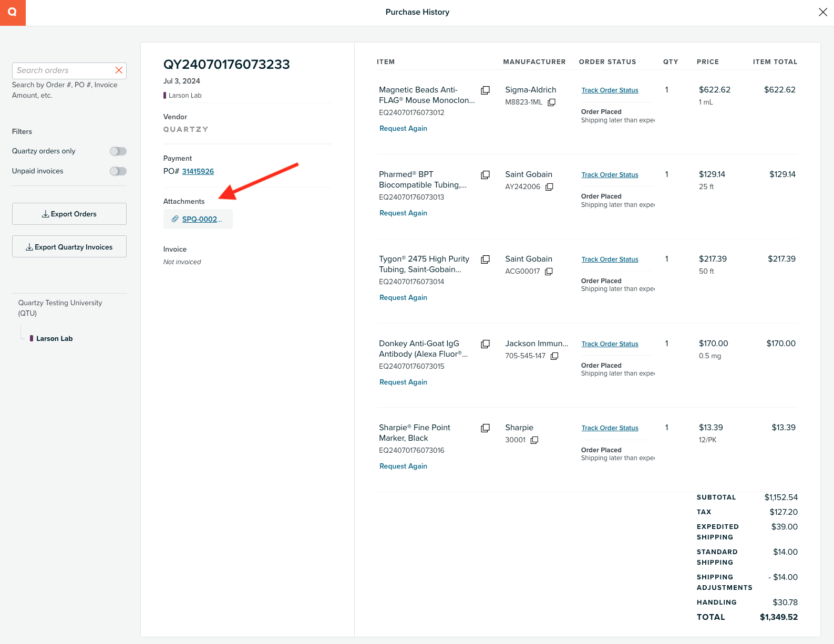
Task: Copy Tygon 2475 Tubing item name
Action: coord(486,259)
